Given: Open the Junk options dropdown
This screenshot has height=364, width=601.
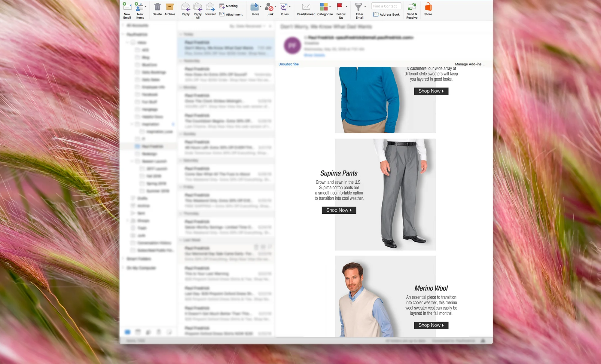Looking at the screenshot, I should 275,7.
